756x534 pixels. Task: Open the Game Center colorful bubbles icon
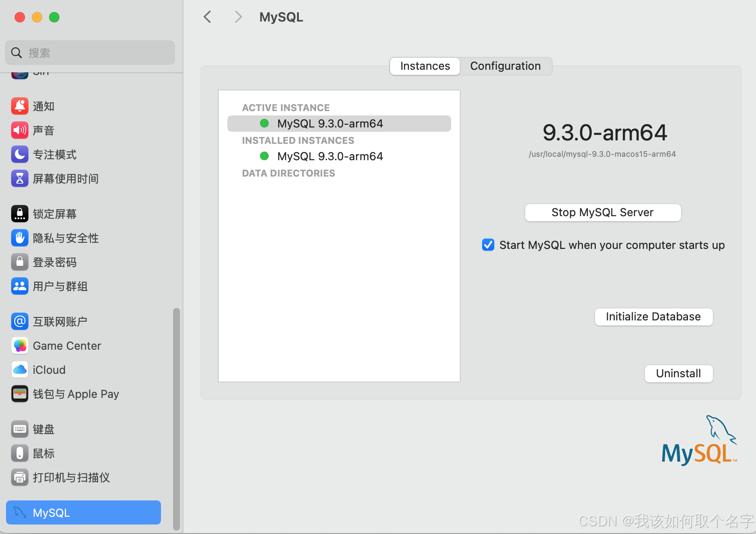coord(20,345)
